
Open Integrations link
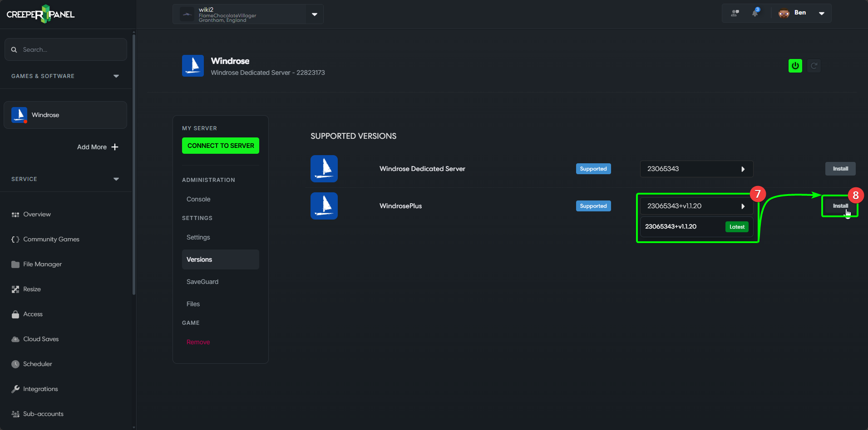(x=40, y=389)
